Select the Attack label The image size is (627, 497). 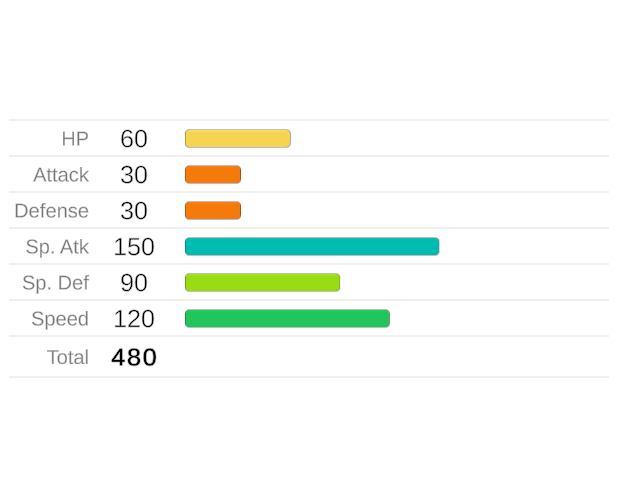[x=61, y=175]
